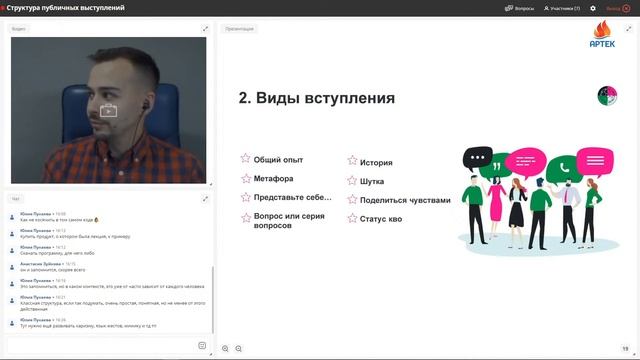Click the Видео panel label
Screen dimensions: 640x360
pyautogui.click(x=18, y=29)
